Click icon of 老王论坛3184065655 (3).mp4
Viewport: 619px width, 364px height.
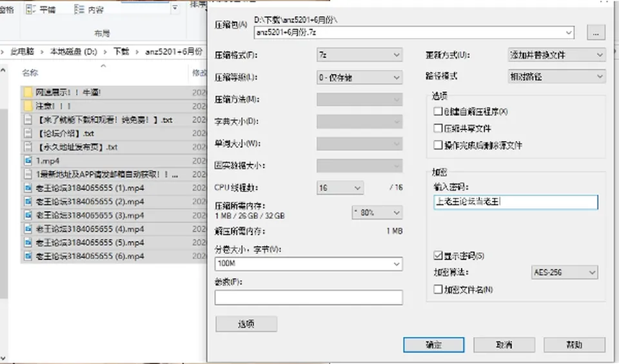pos(28,215)
